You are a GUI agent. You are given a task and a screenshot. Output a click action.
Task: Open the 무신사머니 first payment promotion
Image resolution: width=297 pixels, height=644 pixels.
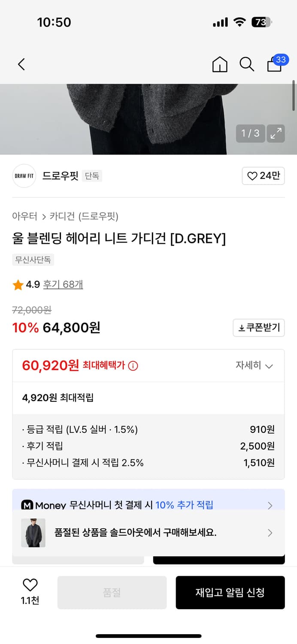coord(148,505)
